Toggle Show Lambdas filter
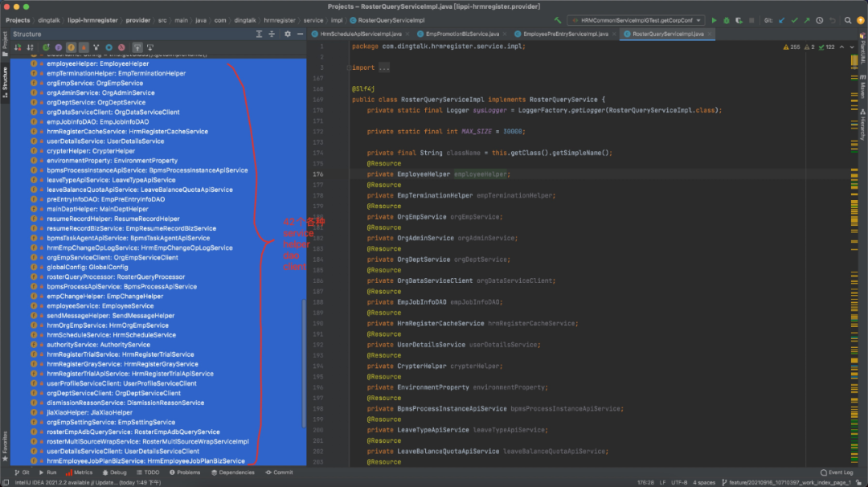 (x=121, y=47)
